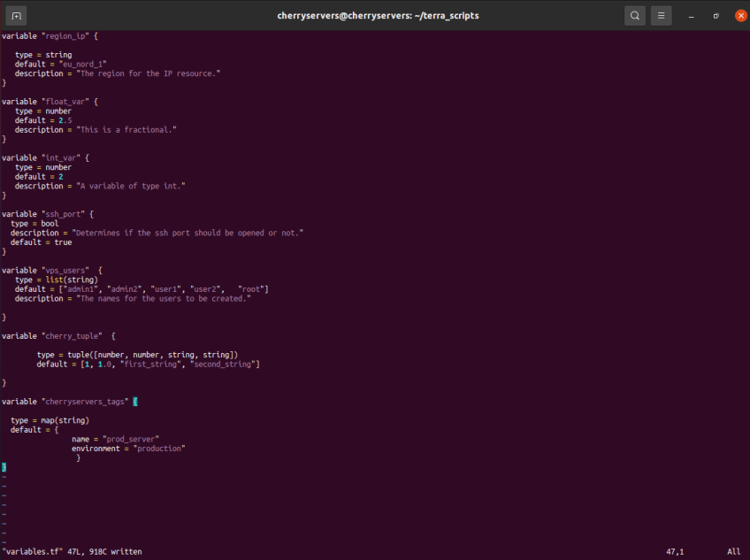
Task: Open a new terminal tab
Action: 15,15
